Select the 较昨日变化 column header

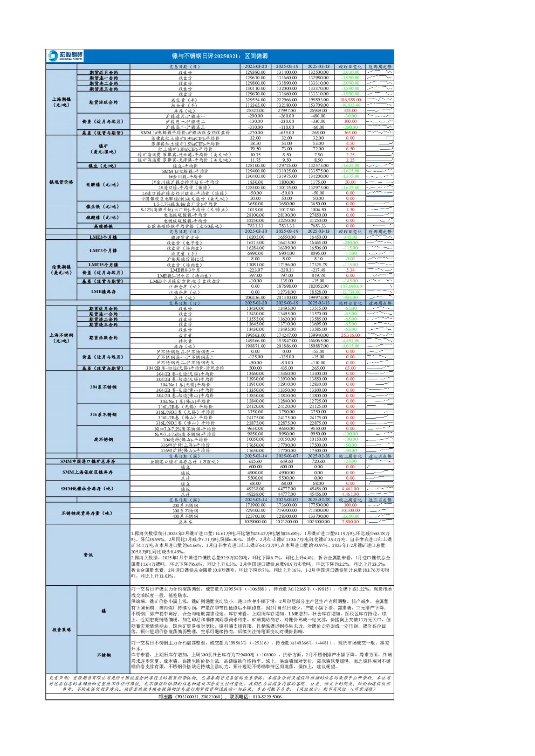tap(350, 67)
